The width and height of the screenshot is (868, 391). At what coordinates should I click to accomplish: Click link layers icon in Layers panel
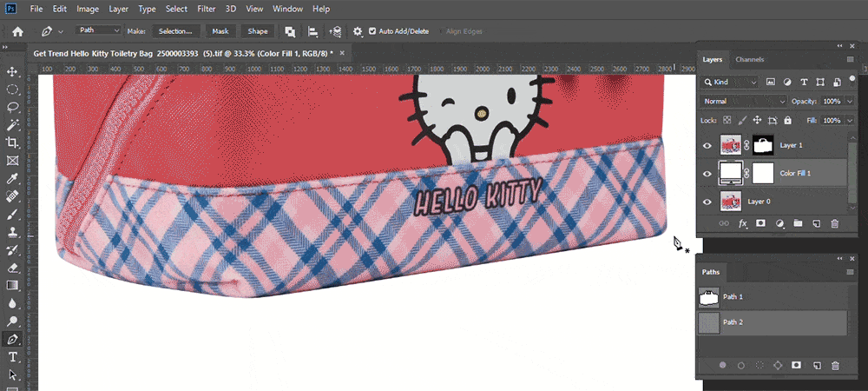click(724, 224)
